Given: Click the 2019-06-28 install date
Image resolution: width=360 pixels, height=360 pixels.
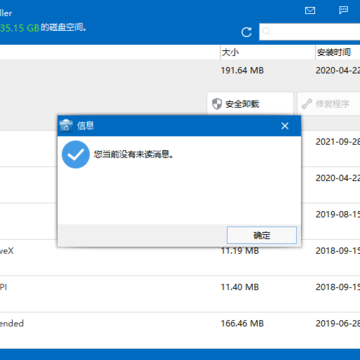Looking at the screenshot, I should [x=338, y=323].
